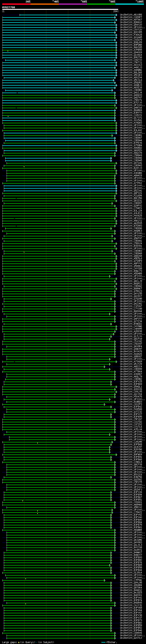Click the green ~80% legend segment
Image resolution: width=146 pixels, height=644 pixels.
101,4
